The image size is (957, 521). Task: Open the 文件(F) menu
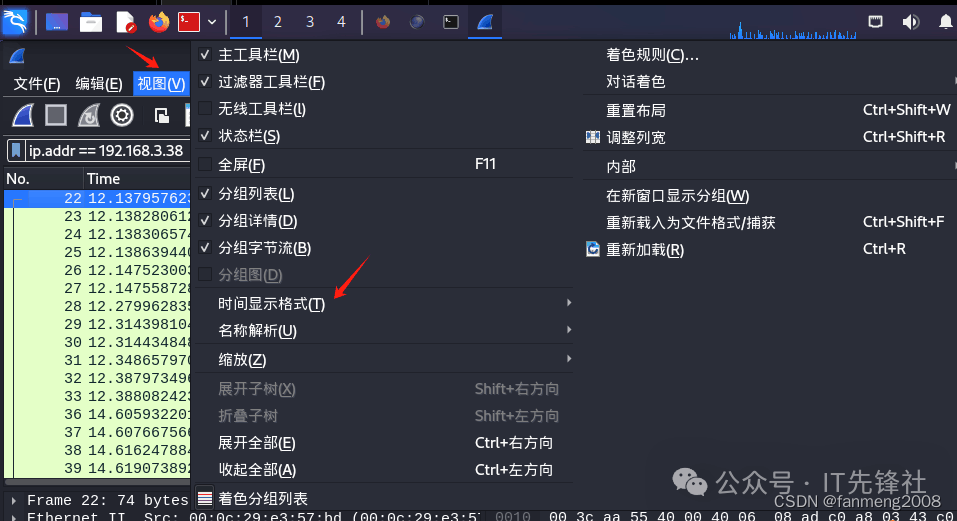point(37,84)
